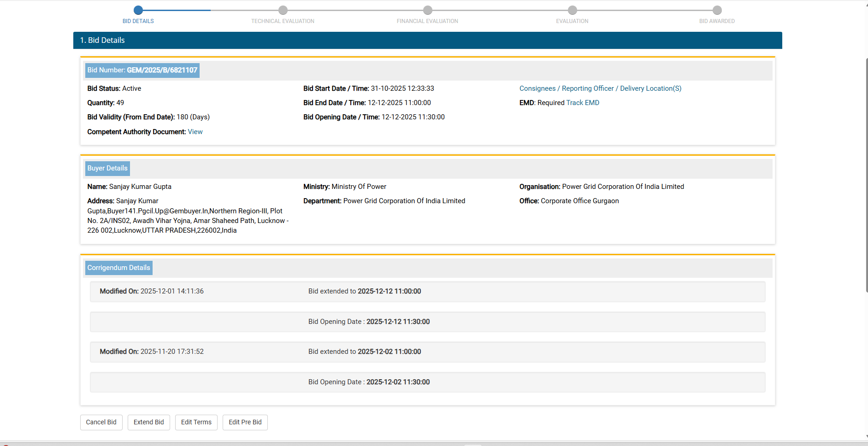
Task: Click the Evaluation step circle
Action: [x=572, y=10]
